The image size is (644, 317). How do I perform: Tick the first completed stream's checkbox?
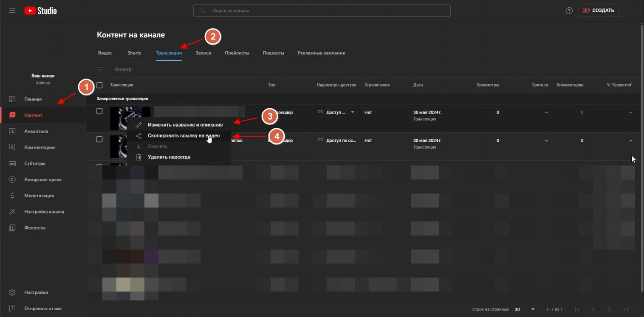coord(99,111)
